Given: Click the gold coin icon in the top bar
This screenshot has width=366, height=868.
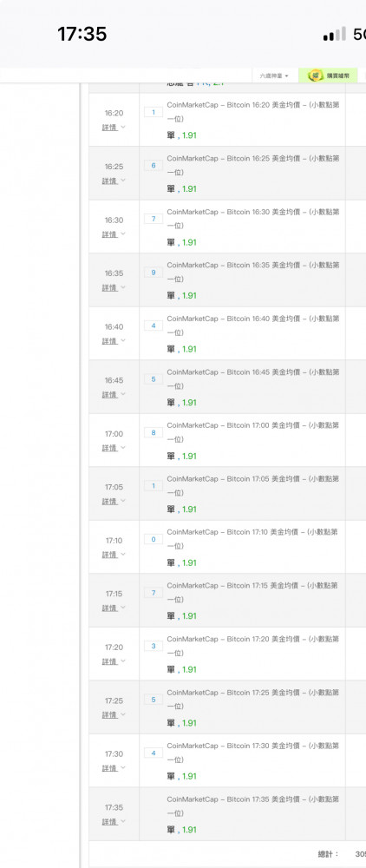Looking at the screenshot, I should [x=316, y=76].
